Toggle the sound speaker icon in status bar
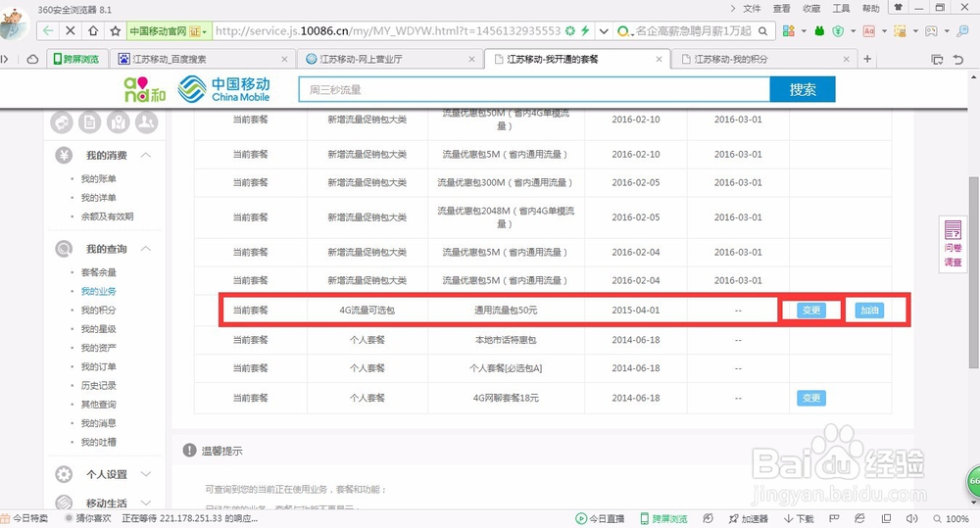980x528 pixels. [x=911, y=518]
